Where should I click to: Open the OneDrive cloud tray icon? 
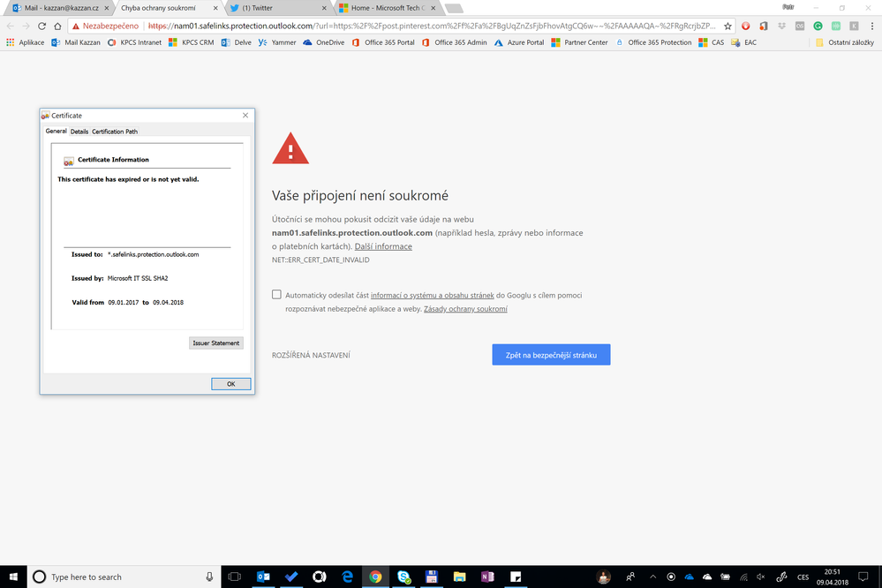[x=689, y=577]
